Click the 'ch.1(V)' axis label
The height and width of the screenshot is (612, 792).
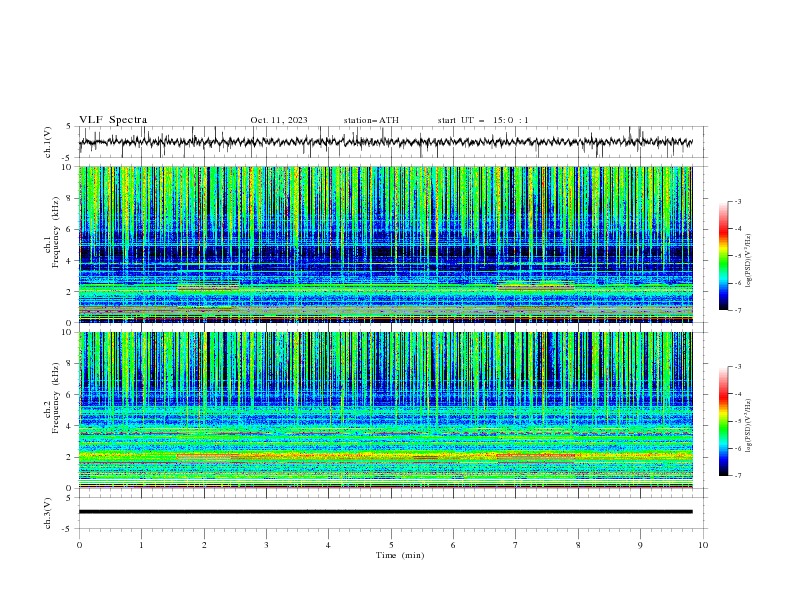click(48, 142)
